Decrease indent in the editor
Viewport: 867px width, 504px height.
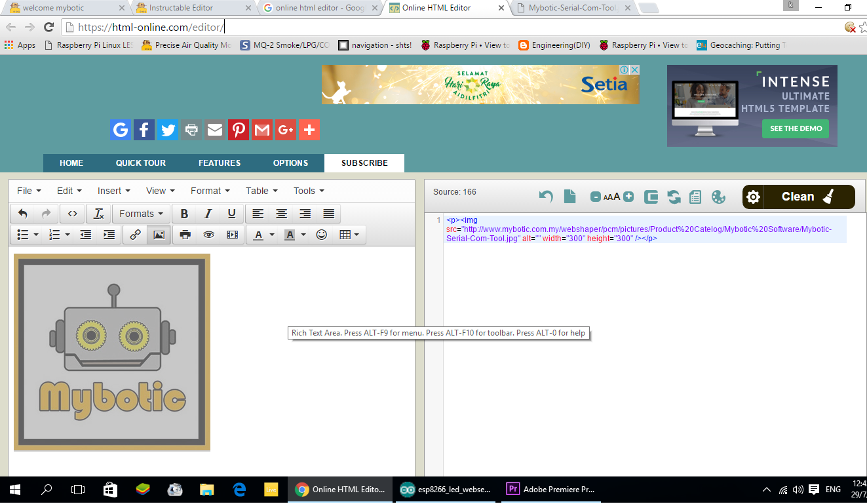[x=86, y=235]
